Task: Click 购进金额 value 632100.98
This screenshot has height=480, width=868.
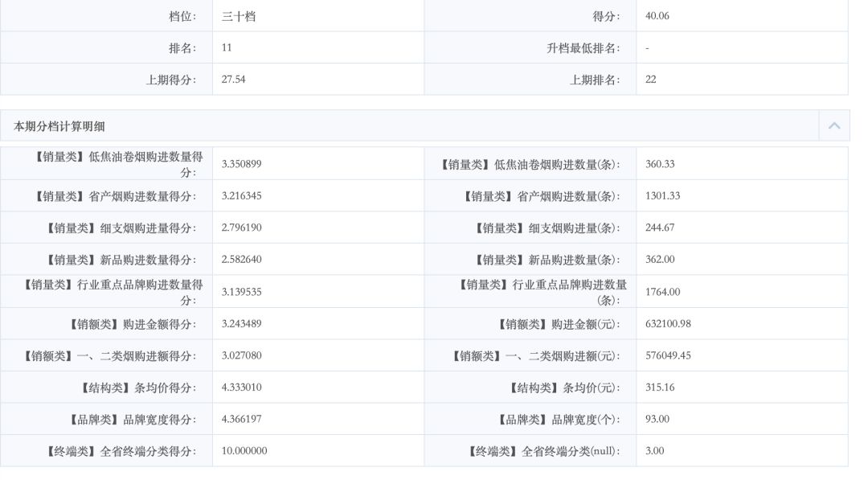Action: [x=668, y=324]
